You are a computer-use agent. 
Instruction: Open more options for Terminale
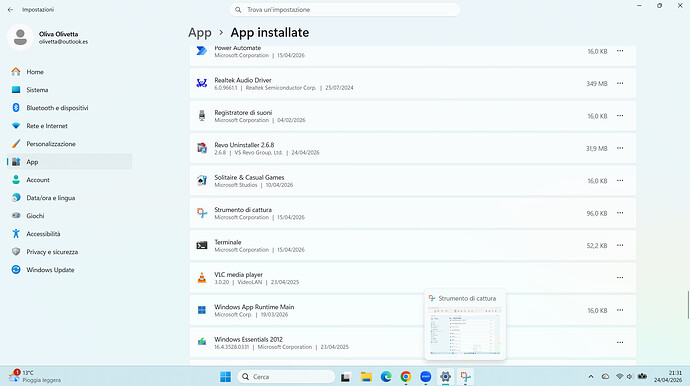point(620,245)
